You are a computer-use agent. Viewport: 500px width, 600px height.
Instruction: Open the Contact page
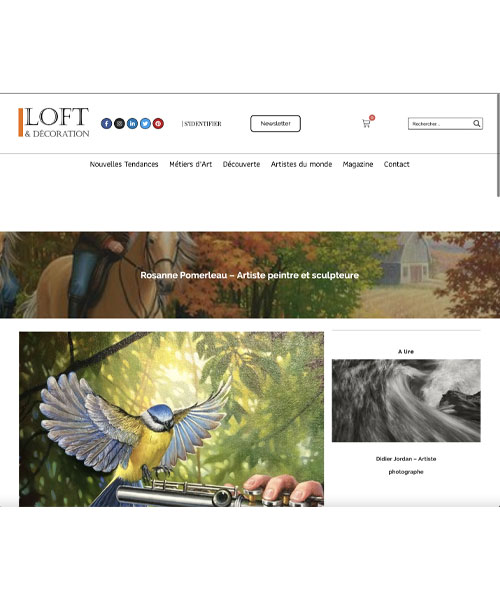point(397,164)
